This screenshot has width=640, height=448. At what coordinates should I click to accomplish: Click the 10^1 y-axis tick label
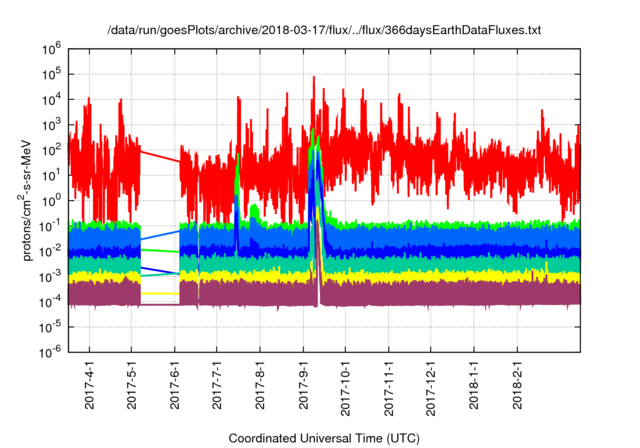pyautogui.click(x=51, y=176)
